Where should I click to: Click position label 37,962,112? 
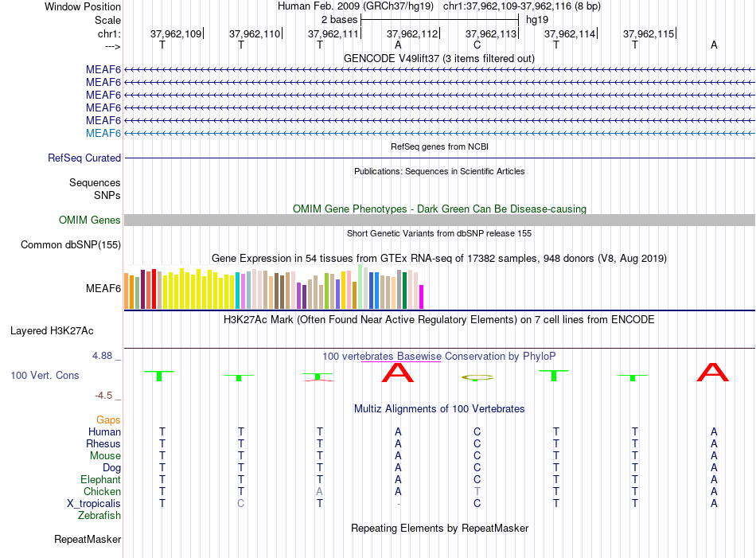pos(412,33)
